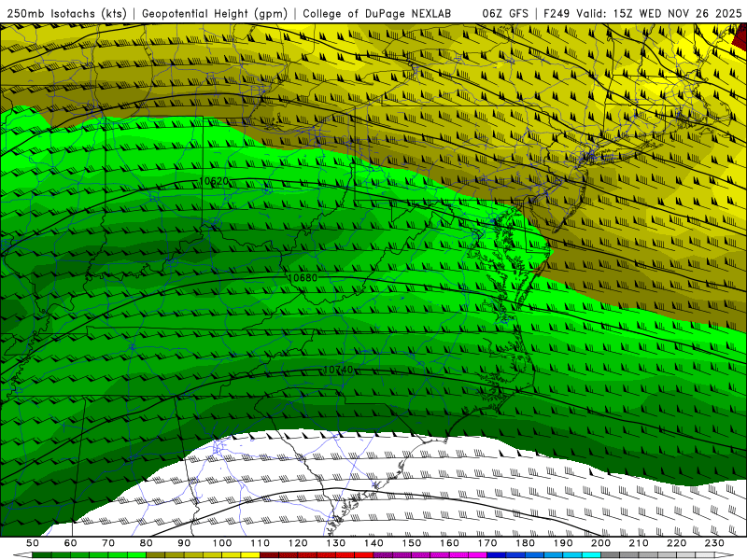Click the legend value 150
747x560 pixels.
click(x=412, y=543)
